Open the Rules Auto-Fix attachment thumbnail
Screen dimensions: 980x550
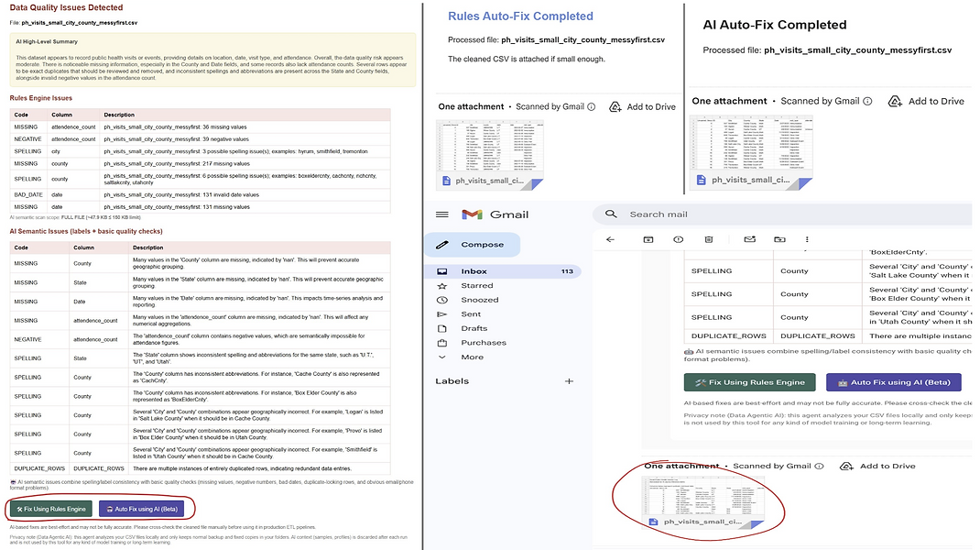tap(490, 154)
